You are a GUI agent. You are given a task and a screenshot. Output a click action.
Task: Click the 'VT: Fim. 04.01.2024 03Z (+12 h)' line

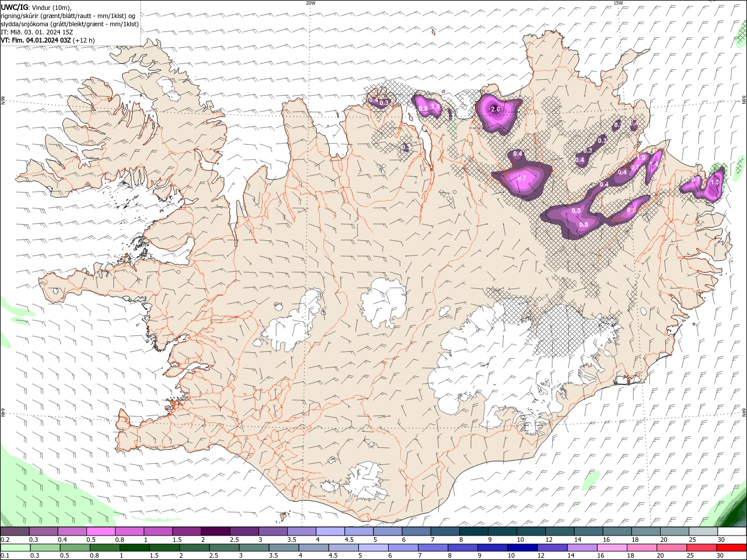coord(48,40)
